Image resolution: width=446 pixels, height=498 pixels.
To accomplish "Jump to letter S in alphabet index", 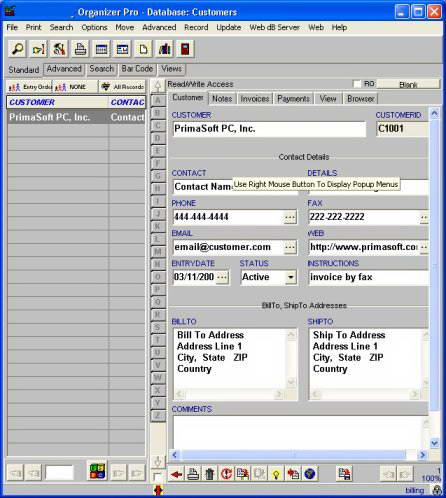I will pyautogui.click(x=158, y=327).
